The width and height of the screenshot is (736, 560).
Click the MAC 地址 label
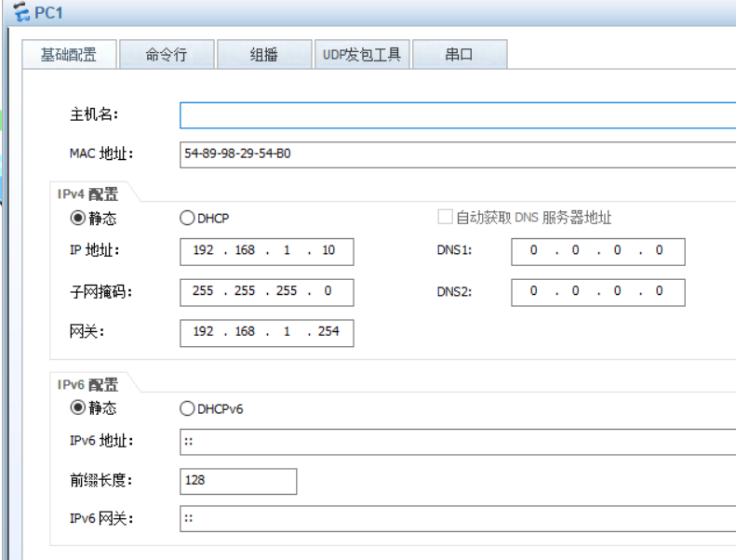pos(101,153)
